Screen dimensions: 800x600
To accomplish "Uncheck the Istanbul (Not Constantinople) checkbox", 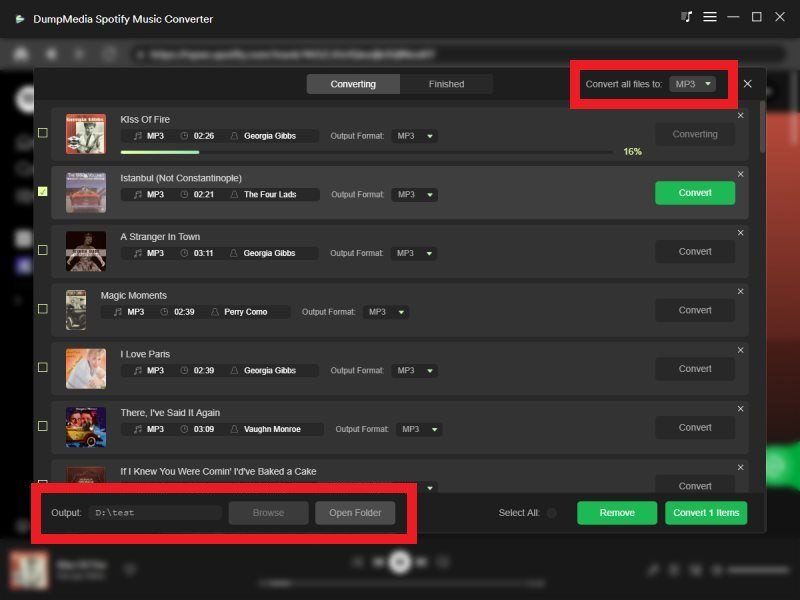I will point(43,191).
